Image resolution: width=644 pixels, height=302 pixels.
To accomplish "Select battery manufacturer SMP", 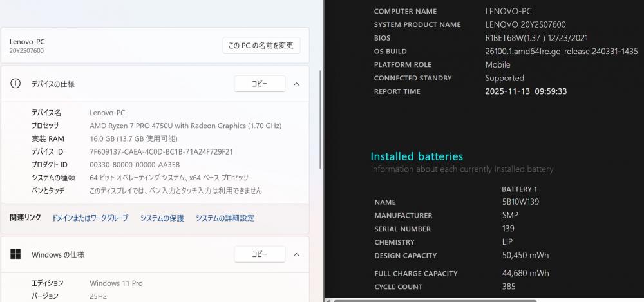I will [510, 215].
